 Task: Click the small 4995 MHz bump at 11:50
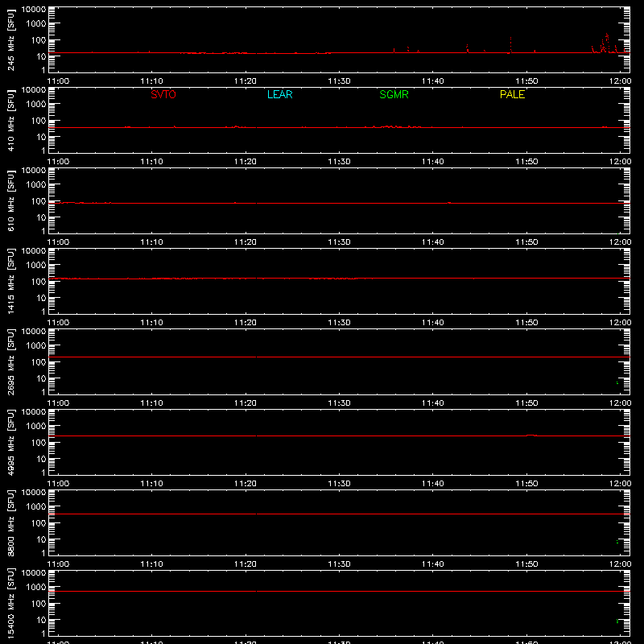[x=531, y=435]
